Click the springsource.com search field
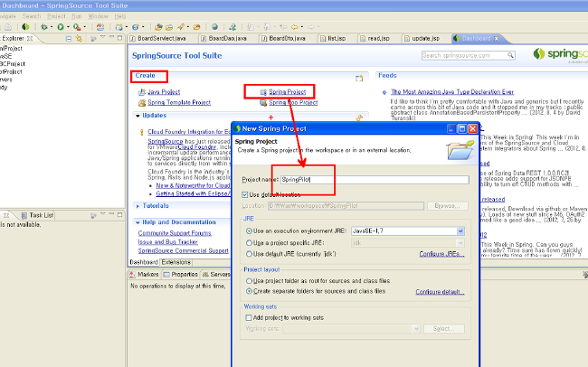The height and width of the screenshot is (367, 588). coord(464,55)
